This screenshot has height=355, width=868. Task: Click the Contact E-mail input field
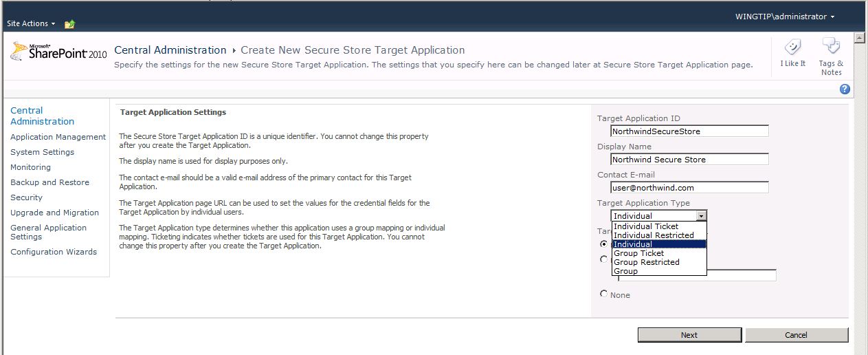[689, 187]
